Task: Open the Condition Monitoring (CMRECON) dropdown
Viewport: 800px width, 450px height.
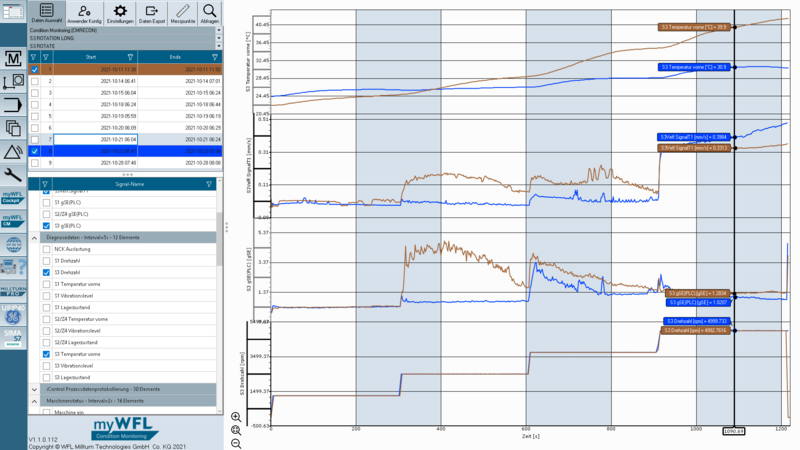Action: (x=125, y=30)
